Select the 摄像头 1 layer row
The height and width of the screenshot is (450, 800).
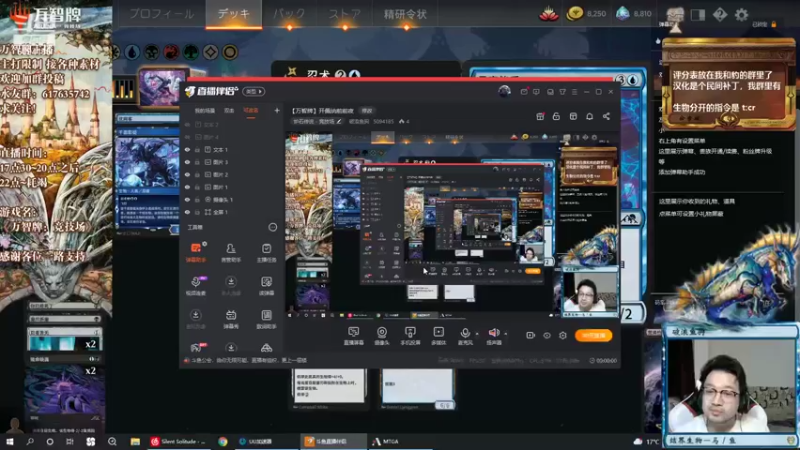[x=232, y=199]
